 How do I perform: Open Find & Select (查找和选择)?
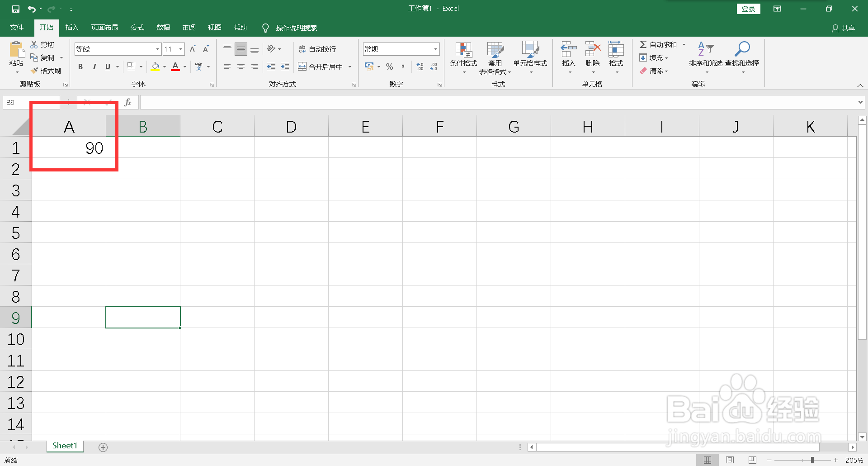[x=742, y=57]
